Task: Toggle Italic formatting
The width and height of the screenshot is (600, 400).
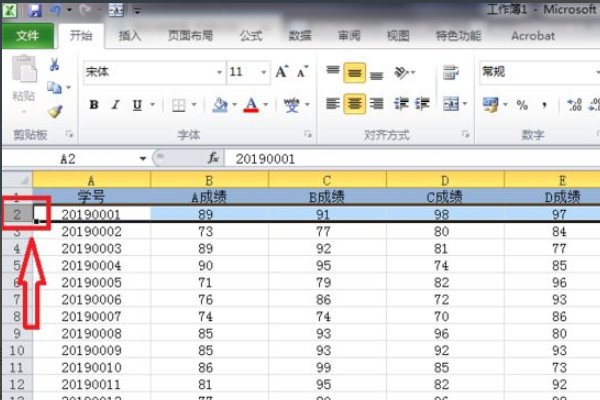Action: (x=116, y=104)
